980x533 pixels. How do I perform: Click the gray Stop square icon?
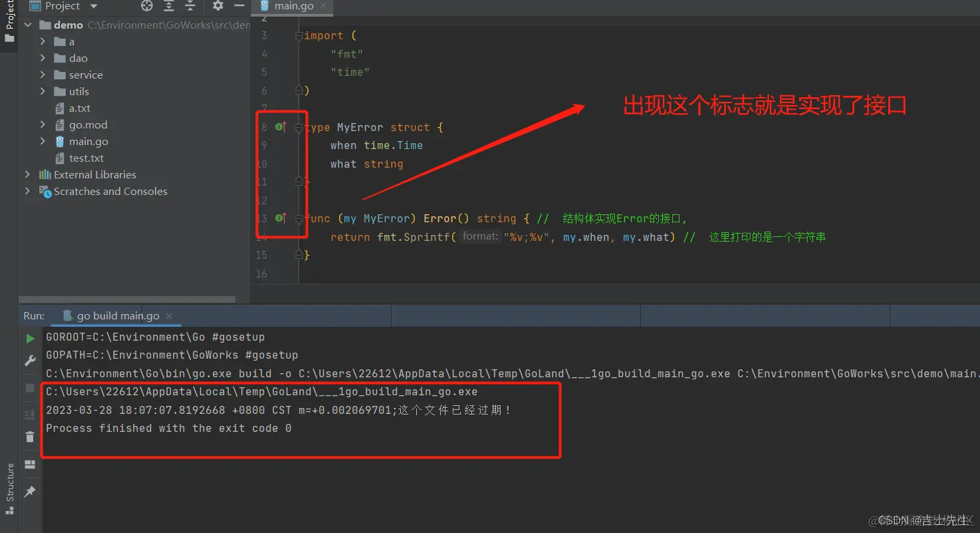coord(30,387)
